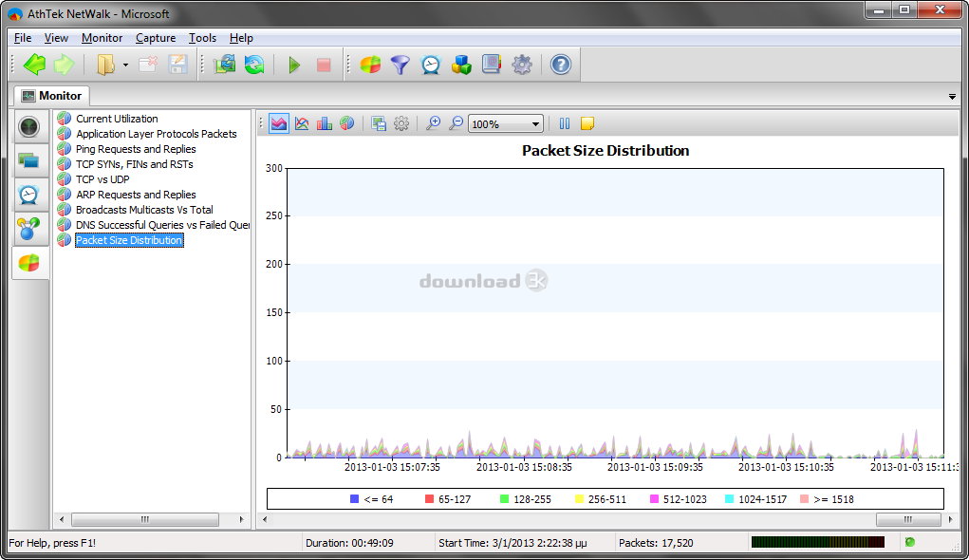The image size is (969, 560).
Task: Click the chart list horizontal scrollbar thumb
Action: [145, 519]
